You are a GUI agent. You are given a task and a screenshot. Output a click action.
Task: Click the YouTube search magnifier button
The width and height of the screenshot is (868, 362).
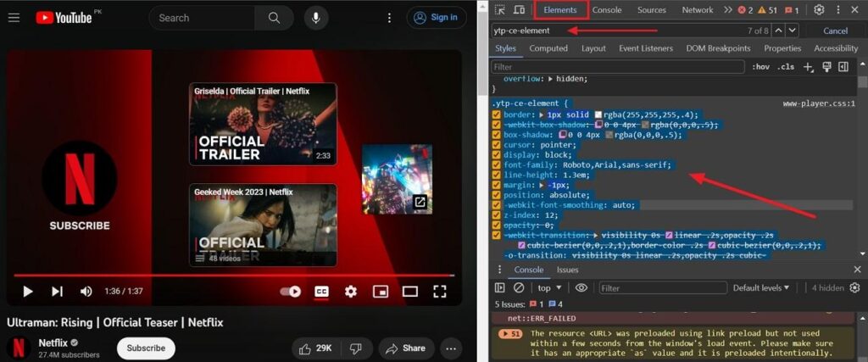[x=274, y=18]
